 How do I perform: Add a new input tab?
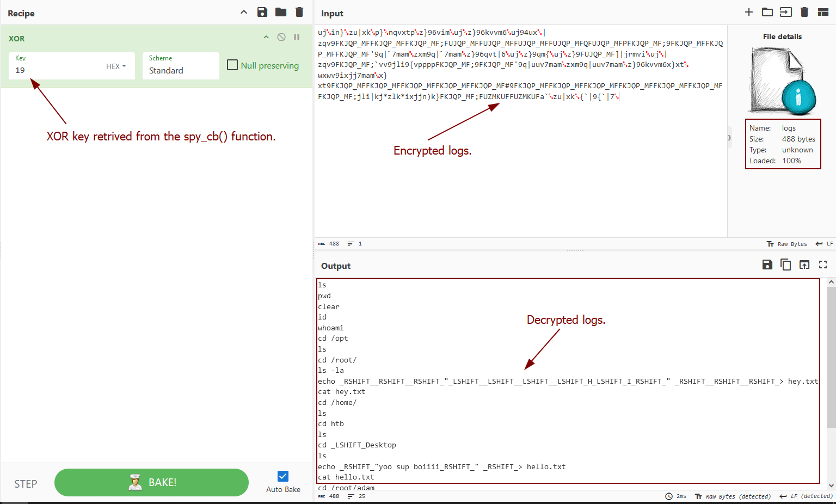coord(749,12)
